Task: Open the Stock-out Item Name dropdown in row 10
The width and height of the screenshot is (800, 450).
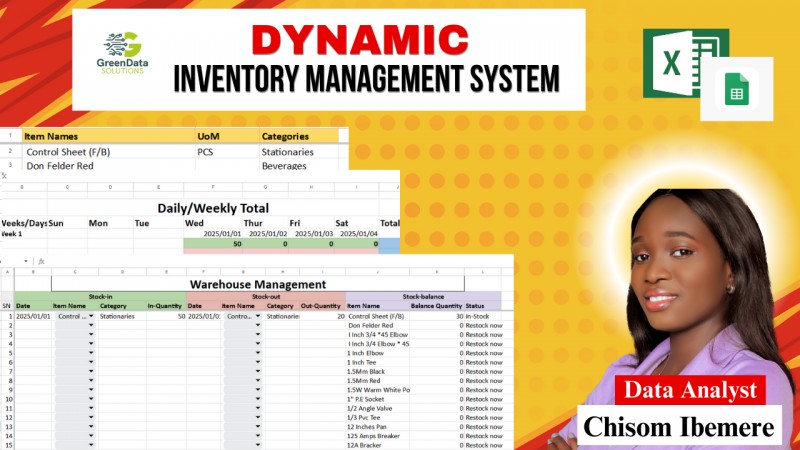Action: click(x=258, y=399)
